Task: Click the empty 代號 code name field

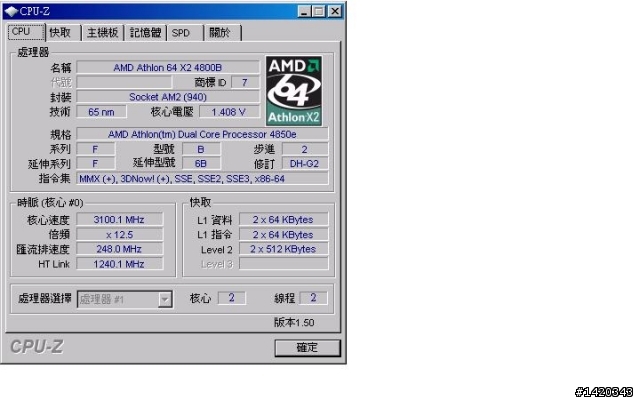Action: click(124, 82)
